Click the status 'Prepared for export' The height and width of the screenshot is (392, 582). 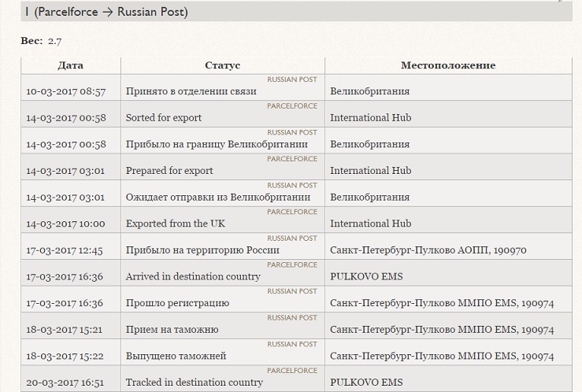(x=169, y=171)
